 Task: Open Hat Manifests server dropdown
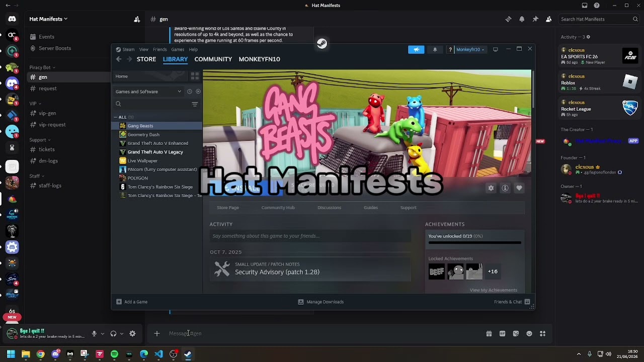[48, 19]
